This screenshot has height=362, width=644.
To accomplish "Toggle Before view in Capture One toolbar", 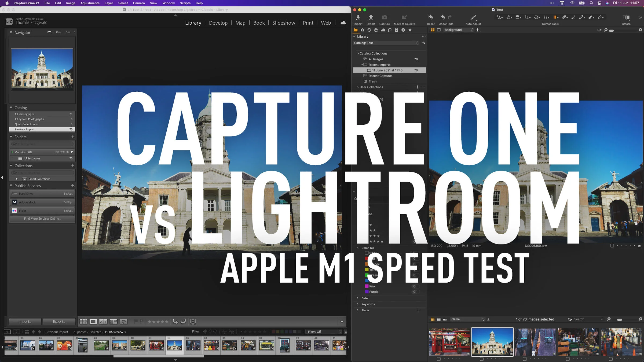I will pos(626,17).
